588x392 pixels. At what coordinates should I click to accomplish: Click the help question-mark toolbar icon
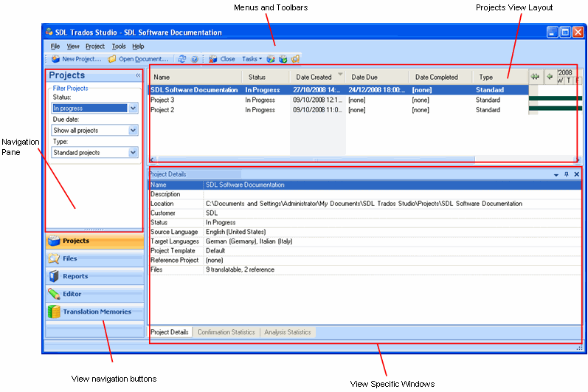tap(194, 59)
